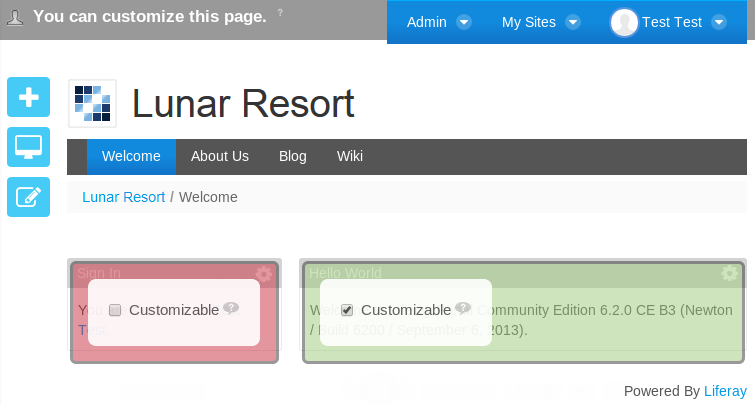Click the Welcome breadcrumb entry
This screenshot has height=405, width=755.
tap(208, 197)
